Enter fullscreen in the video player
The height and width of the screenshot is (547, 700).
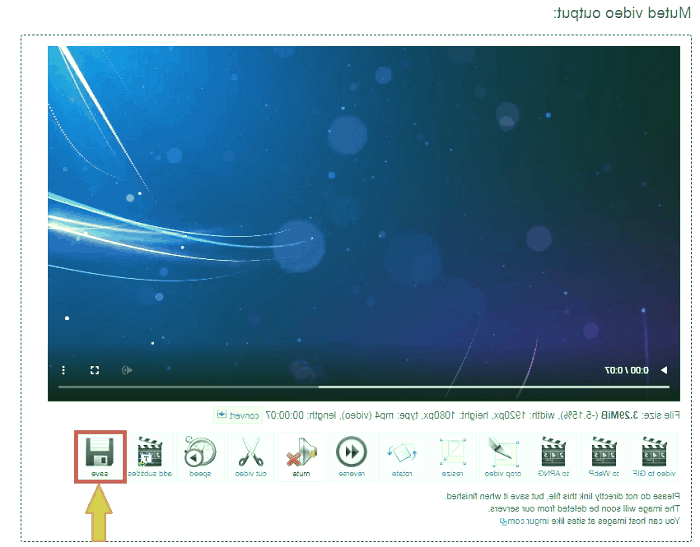(95, 370)
